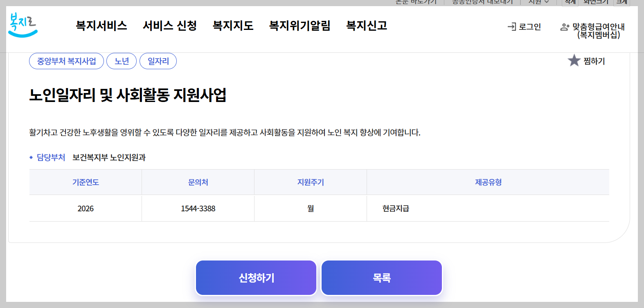Click the 2026 cell

(x=86, y=208)
